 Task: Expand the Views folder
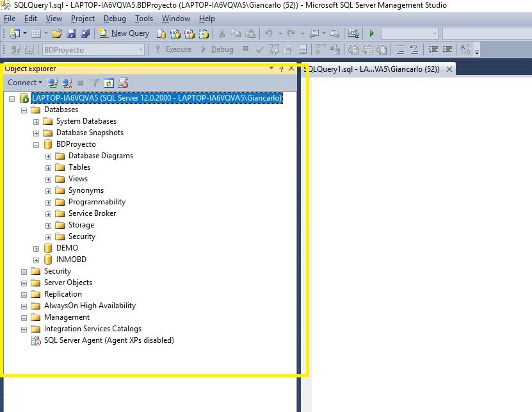pyautogui.click(x=49, y=179)
